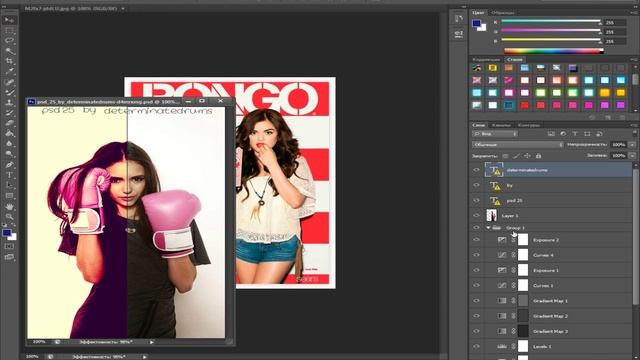Open the main document tab's overflow arrow

[x=123, y=8]
